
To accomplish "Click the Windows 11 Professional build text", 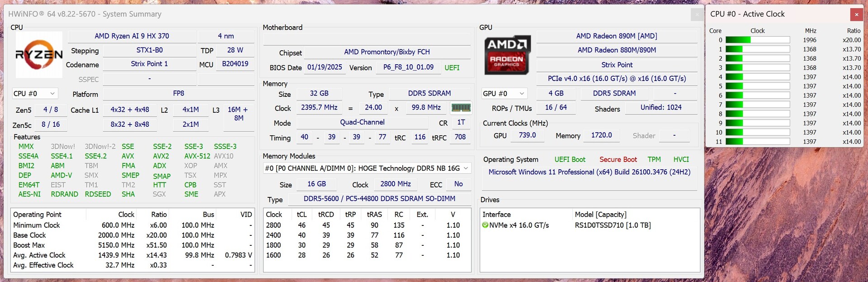I will click(x=590, y=172).
